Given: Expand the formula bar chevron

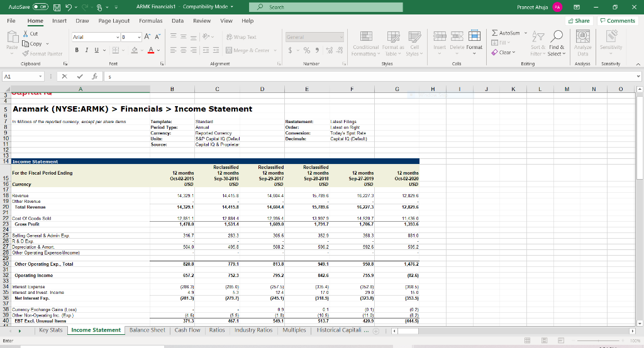Looking at the screenshot, I should tap(638, 77).
